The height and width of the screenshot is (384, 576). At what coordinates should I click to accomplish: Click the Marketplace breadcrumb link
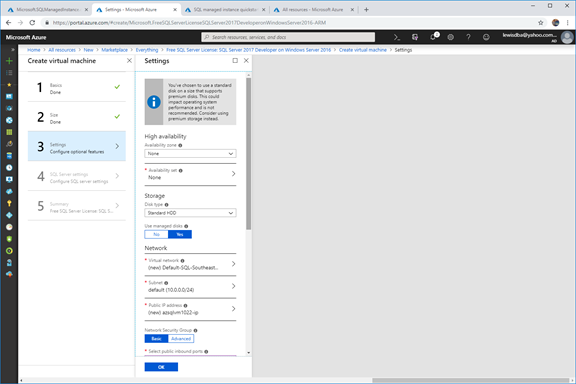(115, 50)
